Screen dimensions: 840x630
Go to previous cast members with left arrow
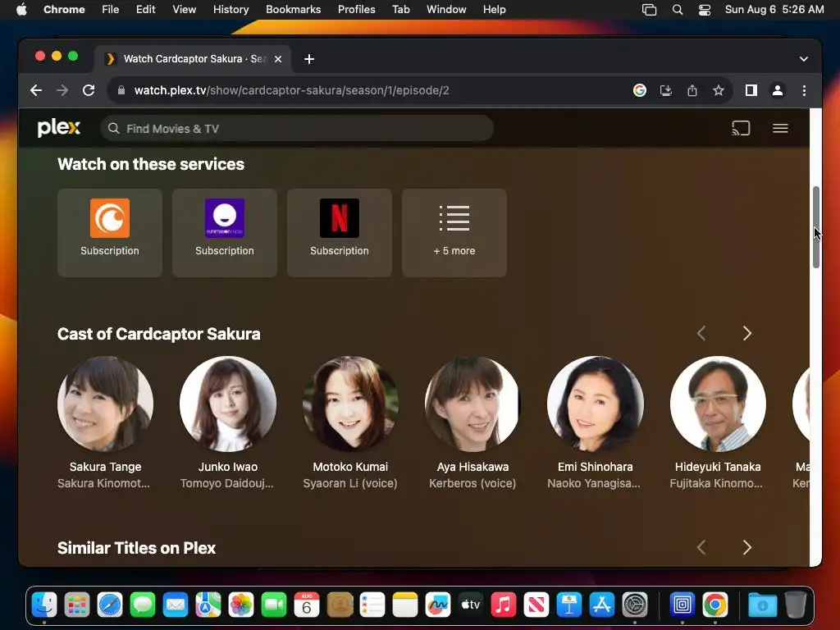701,333
